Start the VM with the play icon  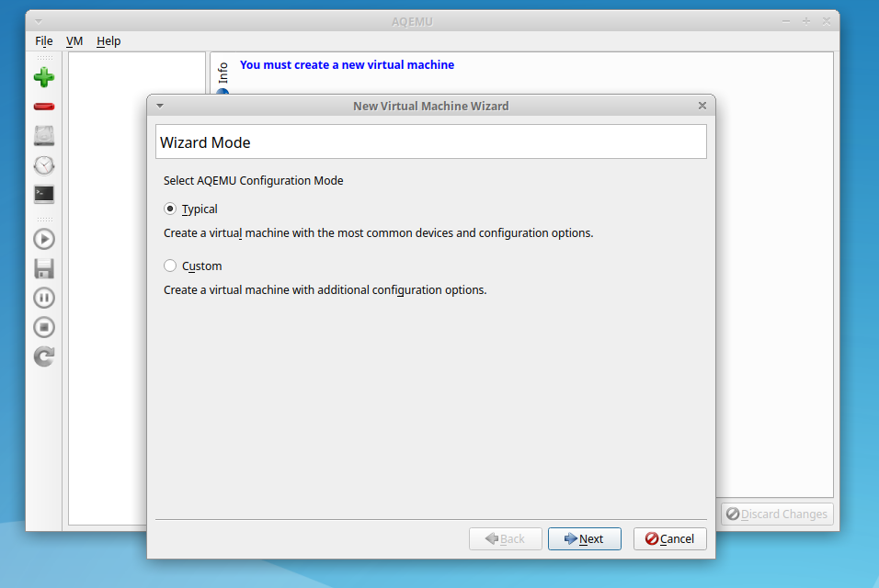(x=44, y=239)
